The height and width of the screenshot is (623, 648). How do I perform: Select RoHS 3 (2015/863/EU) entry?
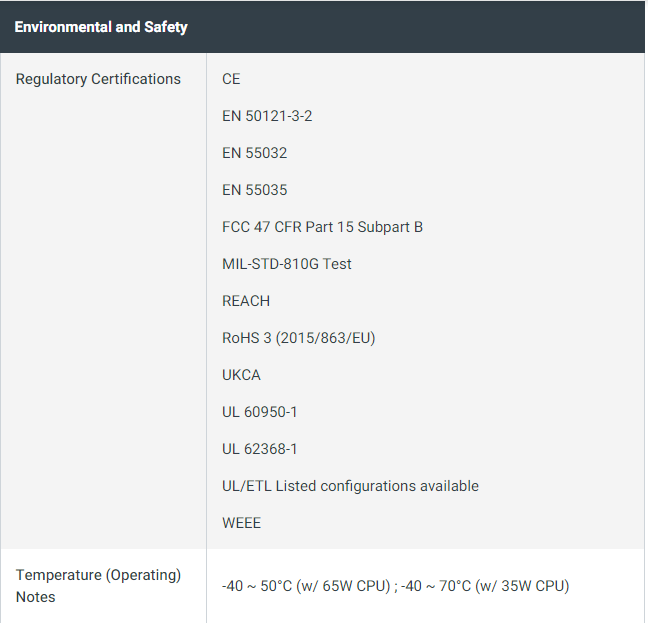(299, 338)
